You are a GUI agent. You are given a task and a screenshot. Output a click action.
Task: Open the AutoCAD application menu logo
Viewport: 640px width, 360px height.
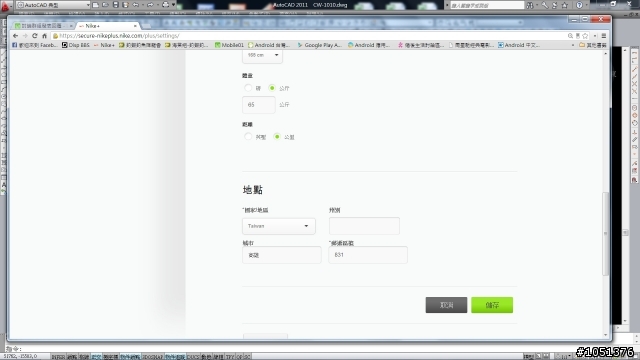(x=5, y=6)
